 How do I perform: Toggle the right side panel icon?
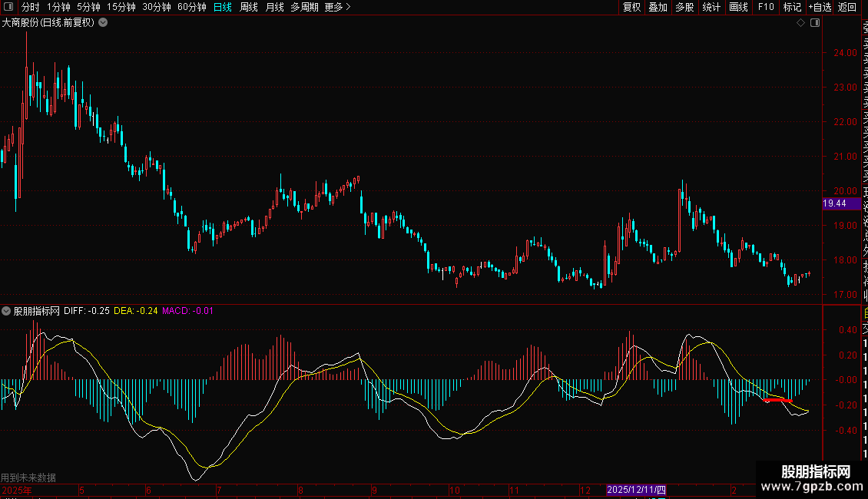pos(815,23)
